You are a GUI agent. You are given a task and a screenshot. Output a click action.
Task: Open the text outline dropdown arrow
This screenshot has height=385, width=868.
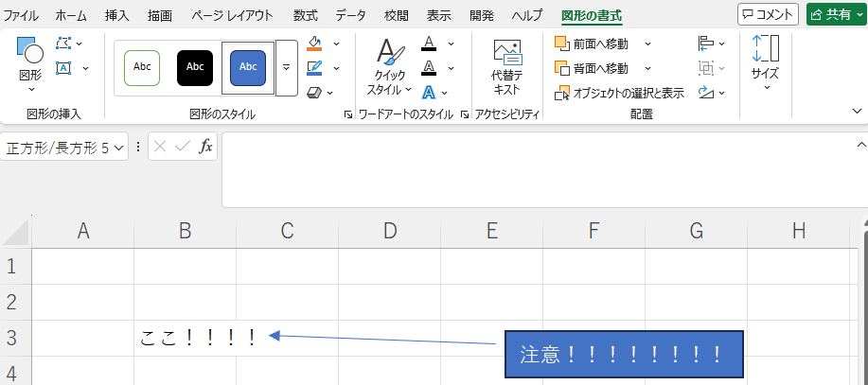[452, 68]
